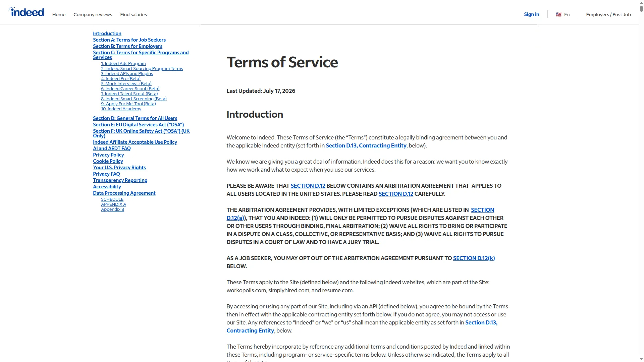The width and height of the screenshot is (644, 362).
Task: Follow first SECTION D.12 link after 'AWARE THAT'
Action: point(308,186)
